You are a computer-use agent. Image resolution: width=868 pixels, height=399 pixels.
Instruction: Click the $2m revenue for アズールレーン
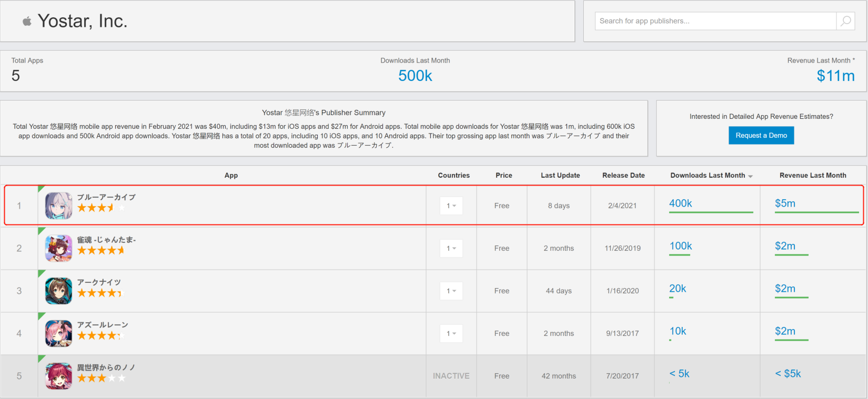pyautogui.click(x=785, y=331)
